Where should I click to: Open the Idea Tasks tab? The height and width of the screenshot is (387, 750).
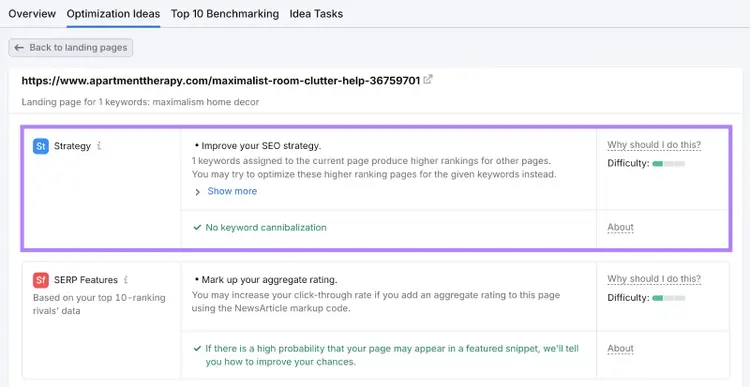[316, 14]
